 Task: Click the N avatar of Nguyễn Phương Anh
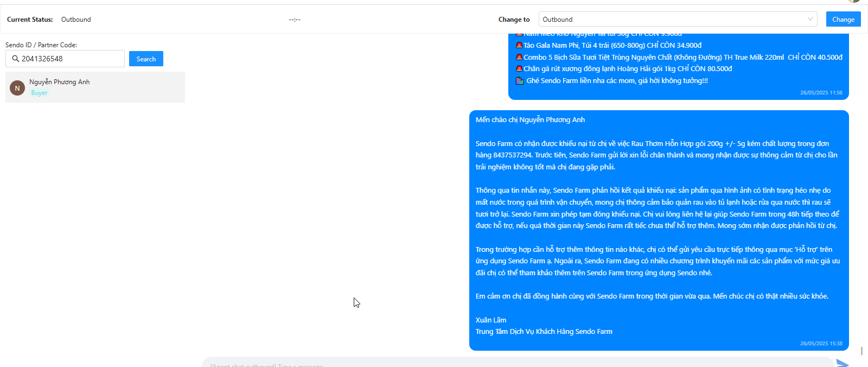(x=17, y=88)
